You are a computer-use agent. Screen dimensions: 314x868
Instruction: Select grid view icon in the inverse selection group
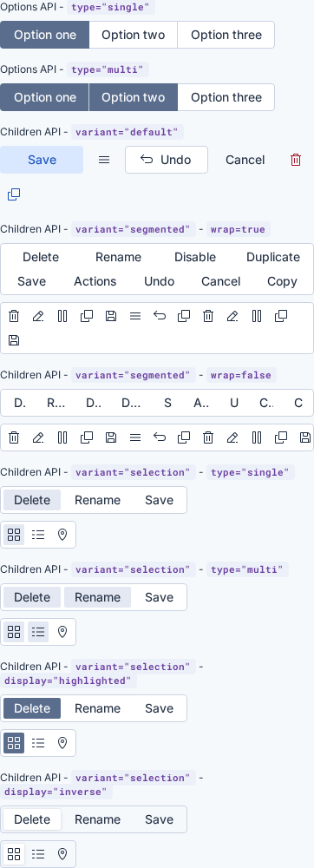[14, 854]
